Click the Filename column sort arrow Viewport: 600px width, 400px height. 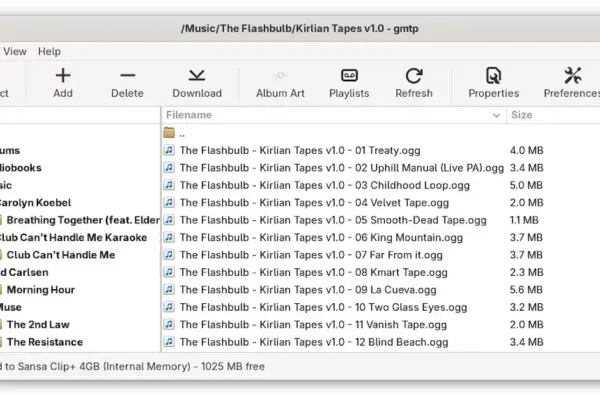496,115
